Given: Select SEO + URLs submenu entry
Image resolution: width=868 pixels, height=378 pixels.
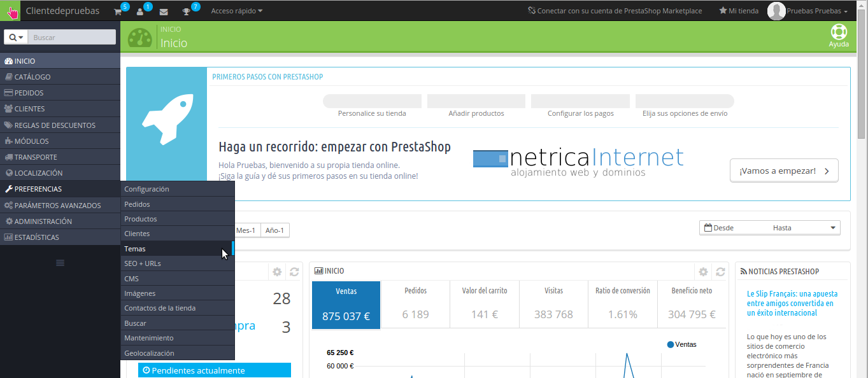Looking at the screenshot, I should pos(178,263).
